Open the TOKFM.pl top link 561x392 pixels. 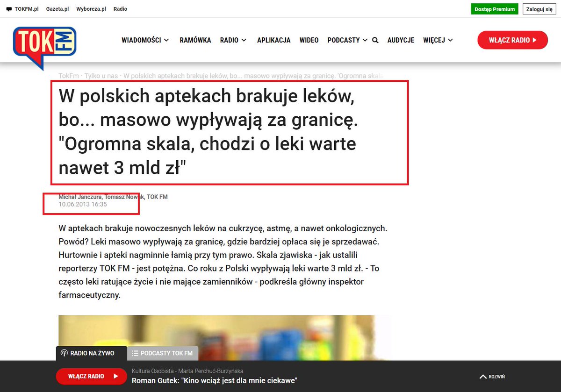click(x=27, y=9)
